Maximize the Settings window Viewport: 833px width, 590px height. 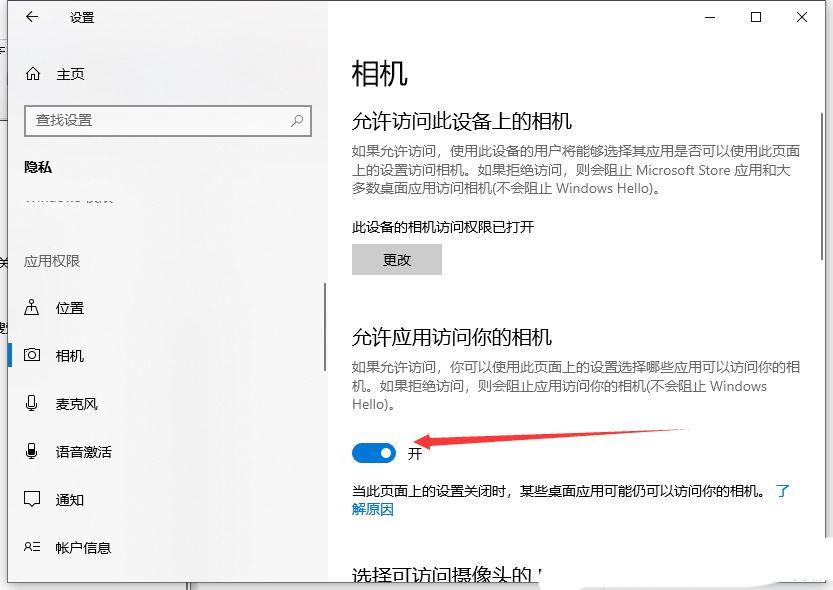tap(756, 17)
